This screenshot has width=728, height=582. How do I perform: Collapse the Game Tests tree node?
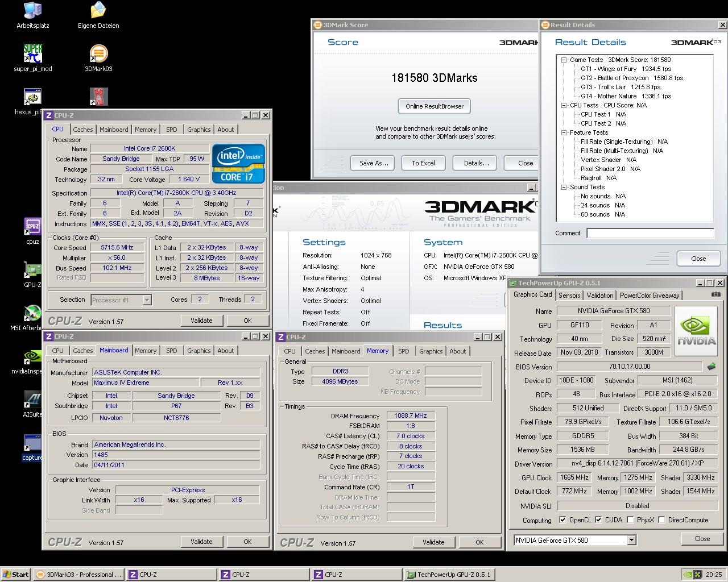pyautogui.click(x=564, y=60)
